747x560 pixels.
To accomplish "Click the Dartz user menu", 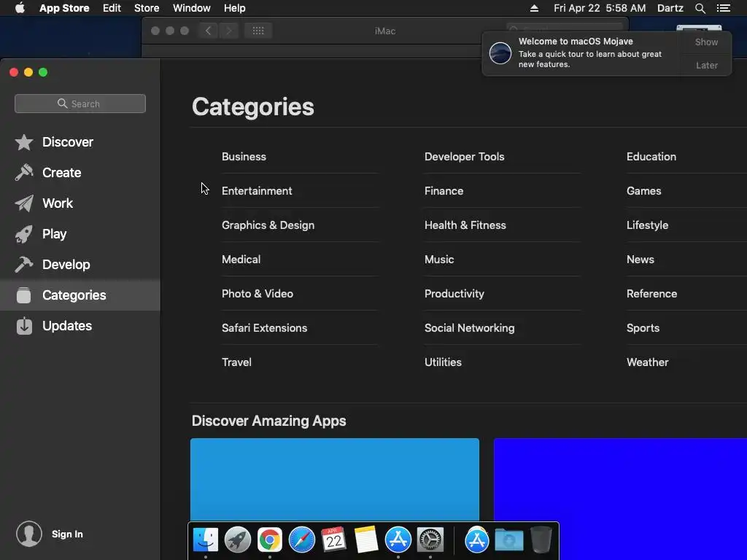I will pos(670,8).
